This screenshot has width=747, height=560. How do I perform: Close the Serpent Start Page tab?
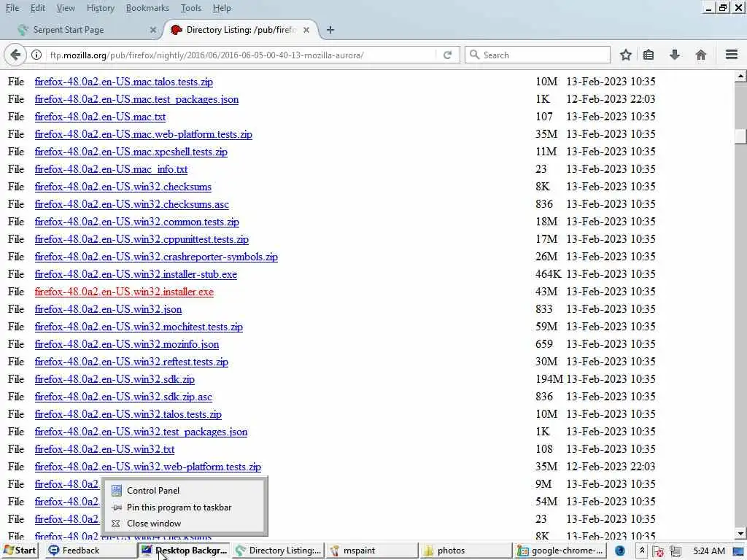point(153,30)
